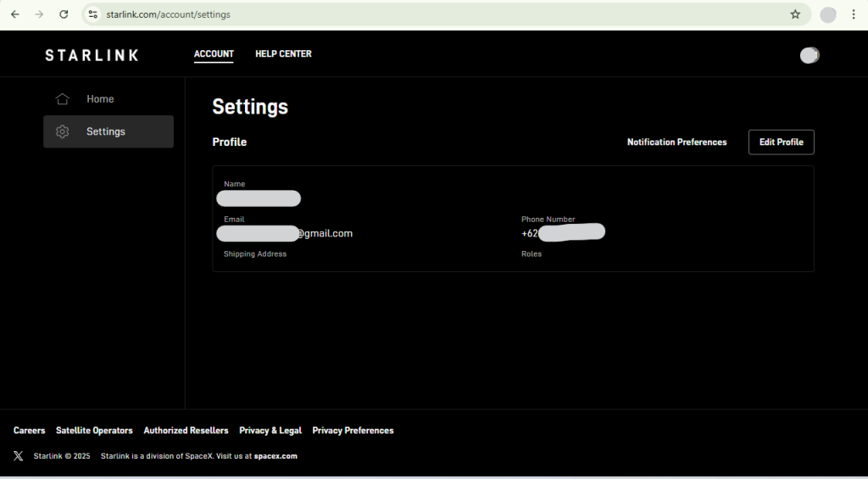This screenshot has width=868, height=479.
Task: Visit the Satellite Operators link
Action: pyautogui.click(x=94, y=431)
